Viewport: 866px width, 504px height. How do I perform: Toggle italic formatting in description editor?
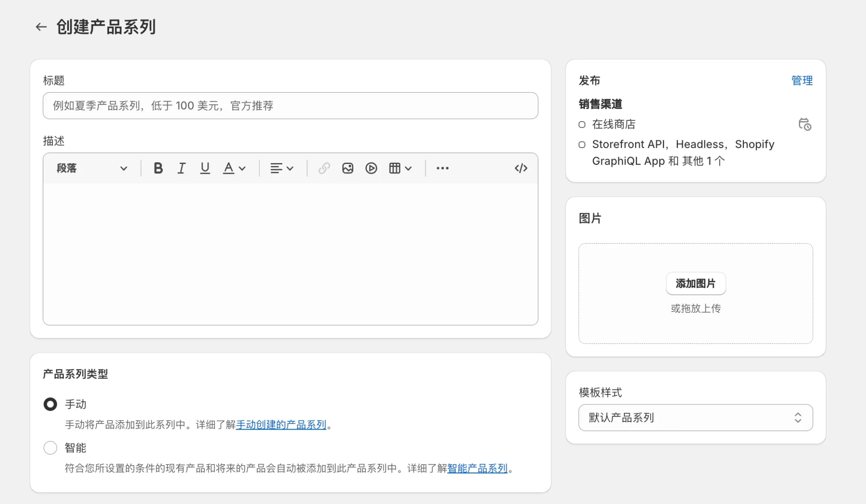pyautogui.click(x=181, y=168)
